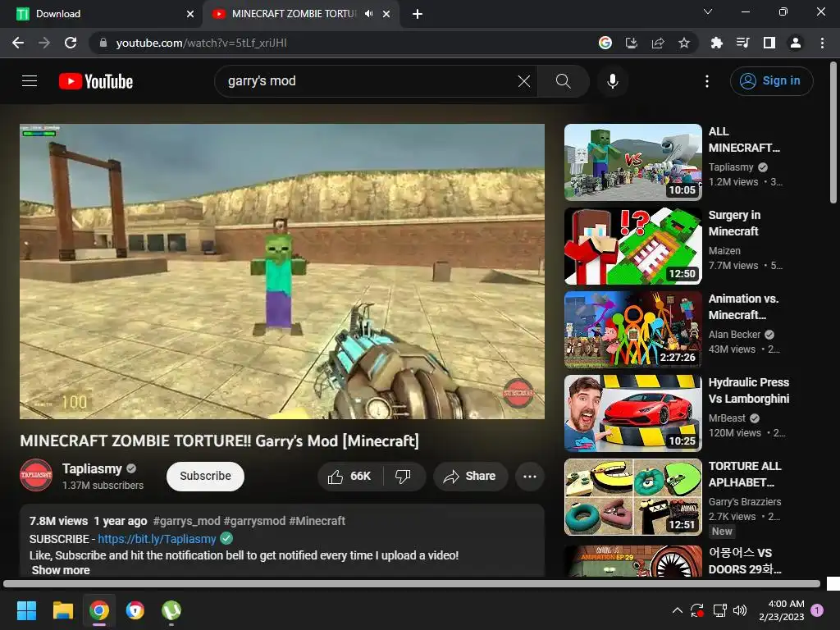Share this page from address bar

pos(658,43)
